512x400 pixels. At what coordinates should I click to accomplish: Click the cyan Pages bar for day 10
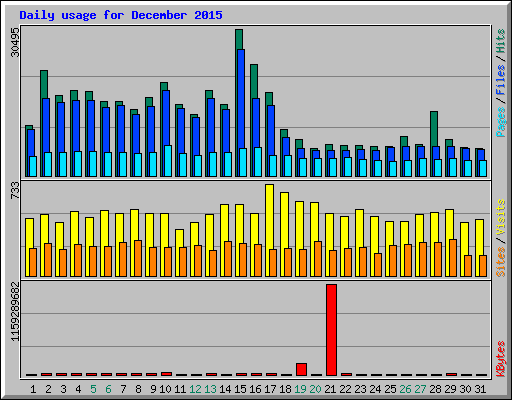click(168, 161)
